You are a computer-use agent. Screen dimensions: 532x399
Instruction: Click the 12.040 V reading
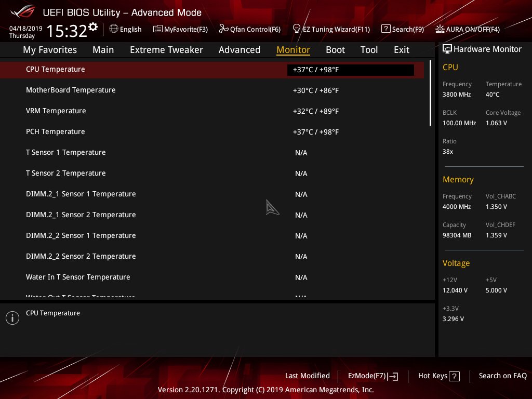coord(455,290)
